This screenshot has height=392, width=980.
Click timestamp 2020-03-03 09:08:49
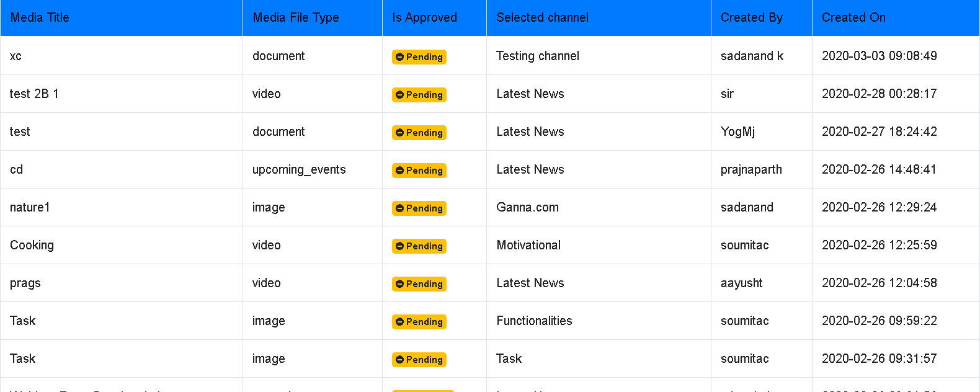click(880, 56)
